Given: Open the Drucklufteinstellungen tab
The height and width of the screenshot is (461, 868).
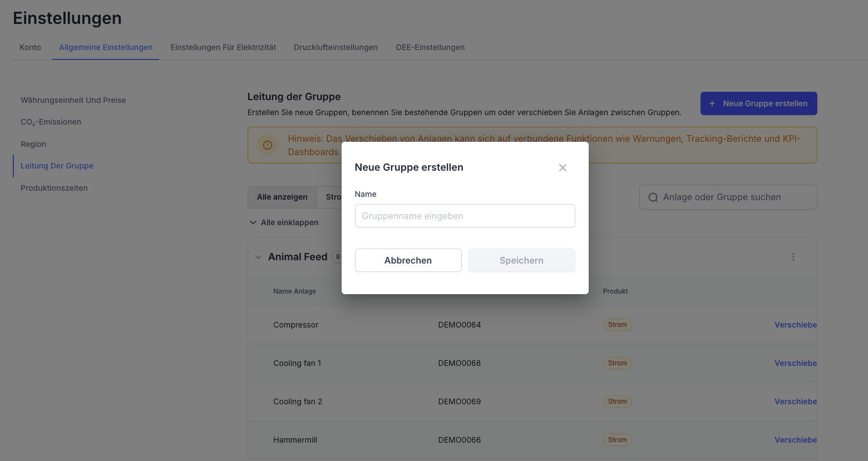Looking at the screenshot, I should (x=336, y=47).
